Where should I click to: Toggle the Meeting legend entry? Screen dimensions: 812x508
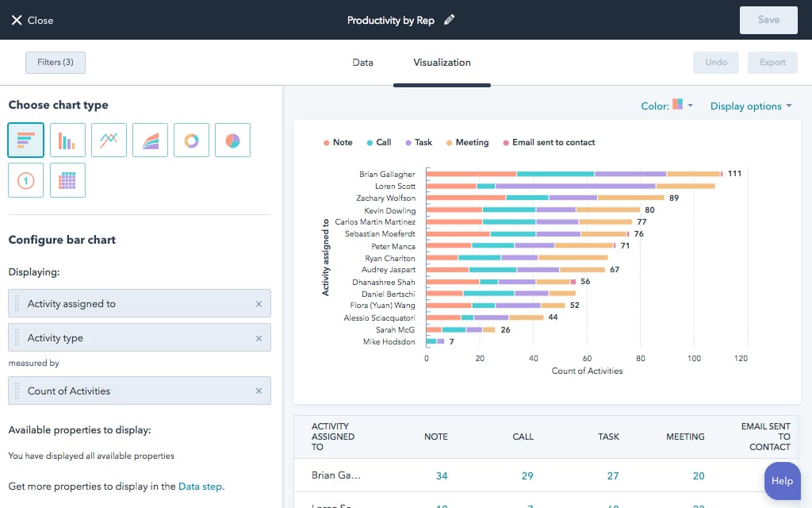pos(467,142)
